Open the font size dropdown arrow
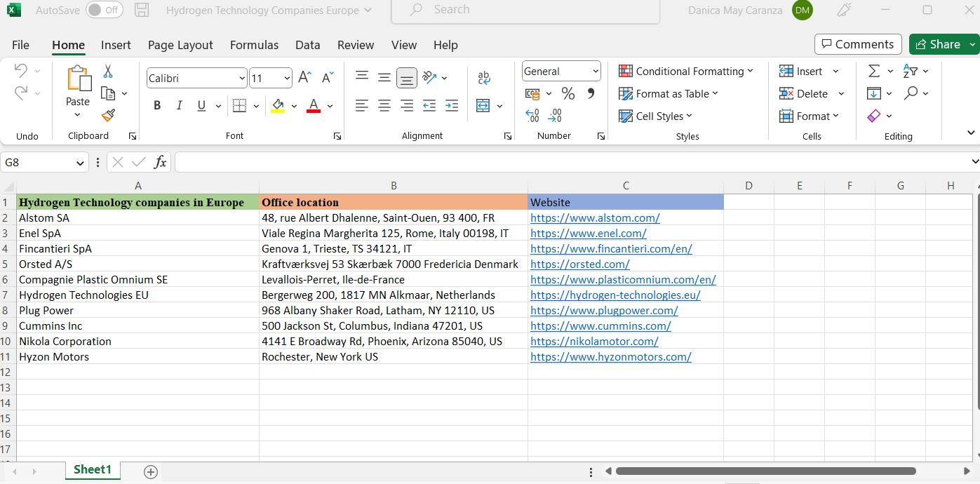980x484 pixels. [x=287, y=79]
